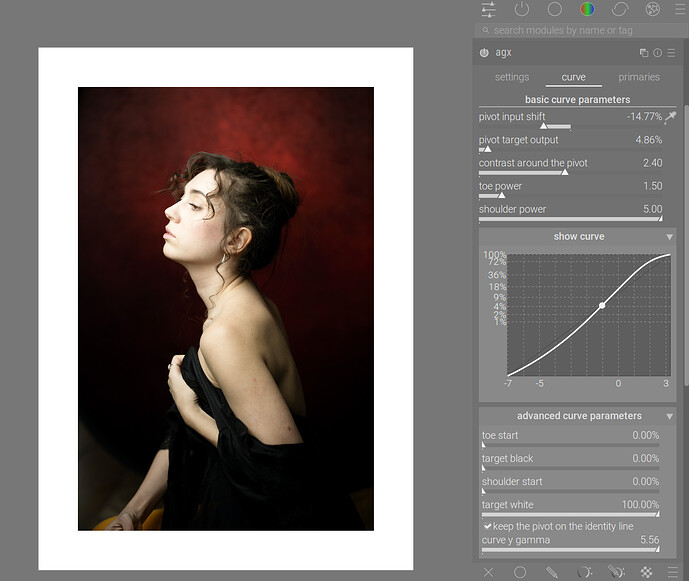The width and height of the screenshot is (689, 581).
Task: Open the quick access panel sliders icon
Action: tap(488, 9)
